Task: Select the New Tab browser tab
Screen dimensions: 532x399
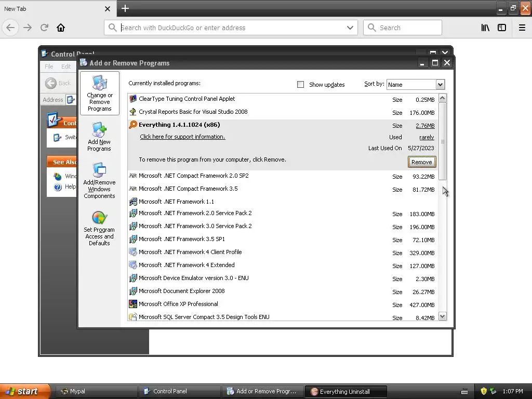Action: pos(58,8)
